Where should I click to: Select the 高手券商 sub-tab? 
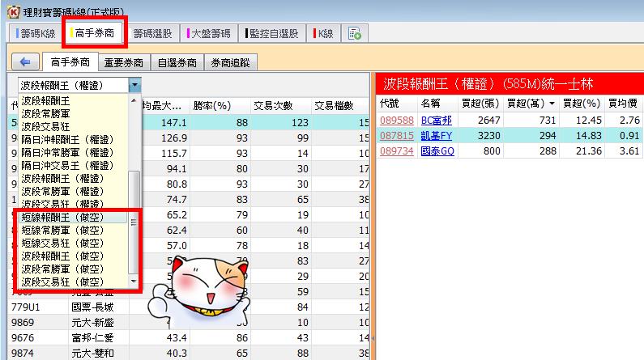[70, 62]
